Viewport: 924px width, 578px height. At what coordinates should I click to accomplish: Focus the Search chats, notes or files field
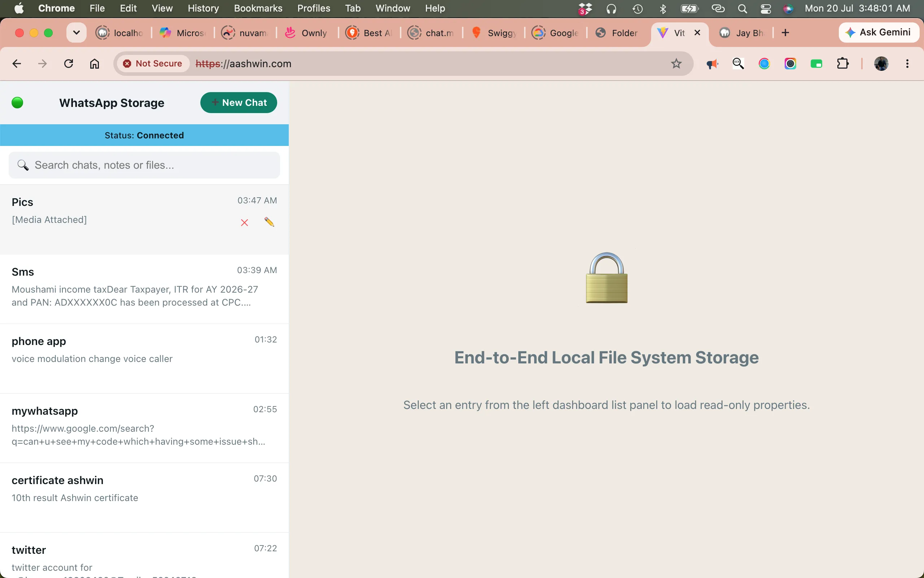144,165
